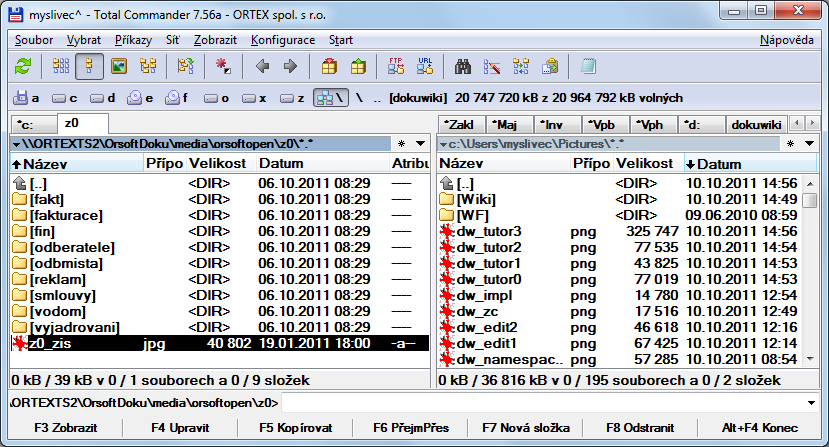Click the URL new connection icon
Image resolution: width=829 pixels, height=447 pixels.
[x=425, y=67]
